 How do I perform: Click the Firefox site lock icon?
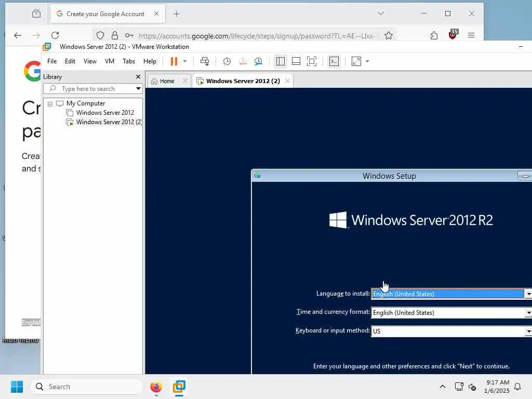tap(115, 35)
